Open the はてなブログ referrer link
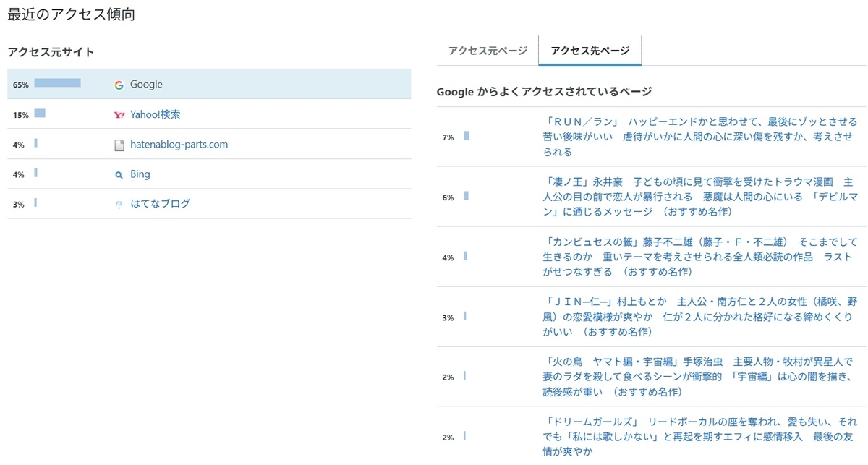This screenshot has width=868, height=465. 160,204
